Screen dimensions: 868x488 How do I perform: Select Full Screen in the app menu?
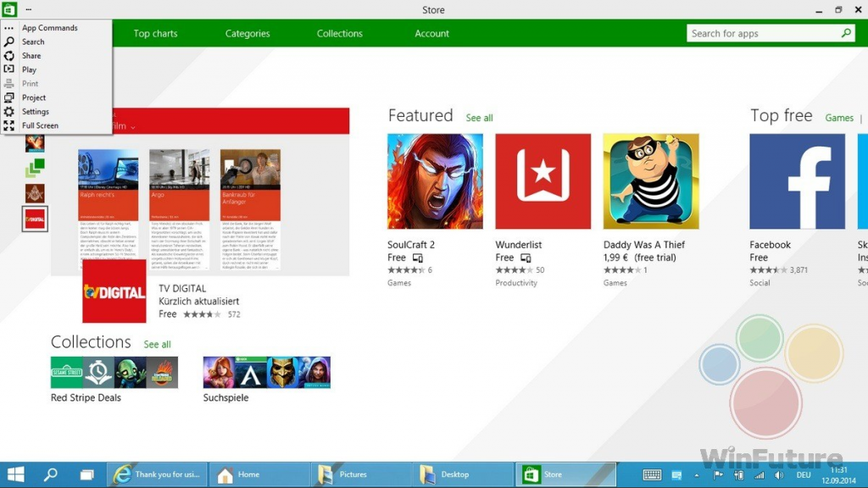(40, 125)
